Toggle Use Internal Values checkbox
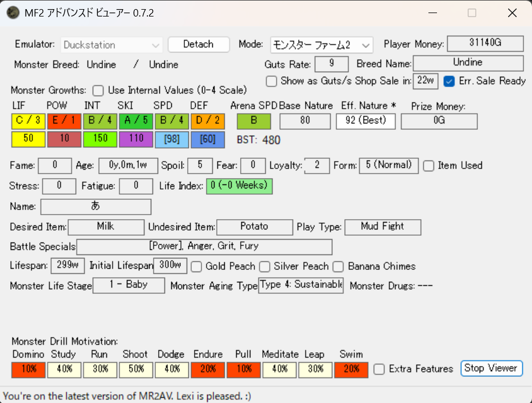 pyautogui.click(x=98, y=90)
